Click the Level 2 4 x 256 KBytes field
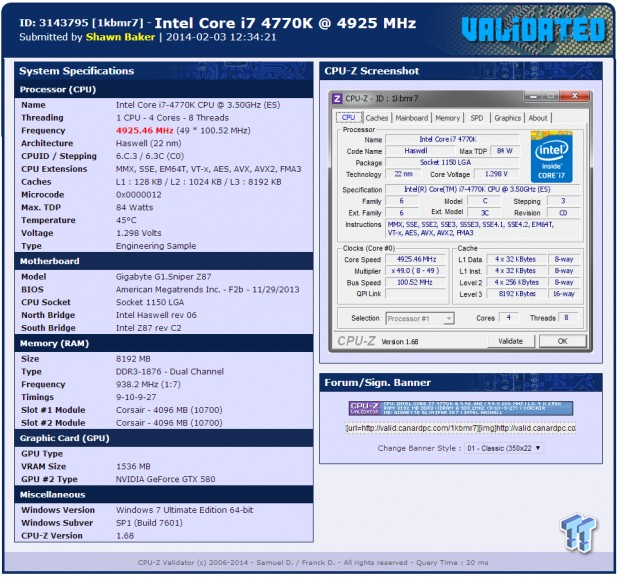 point(517,282)
